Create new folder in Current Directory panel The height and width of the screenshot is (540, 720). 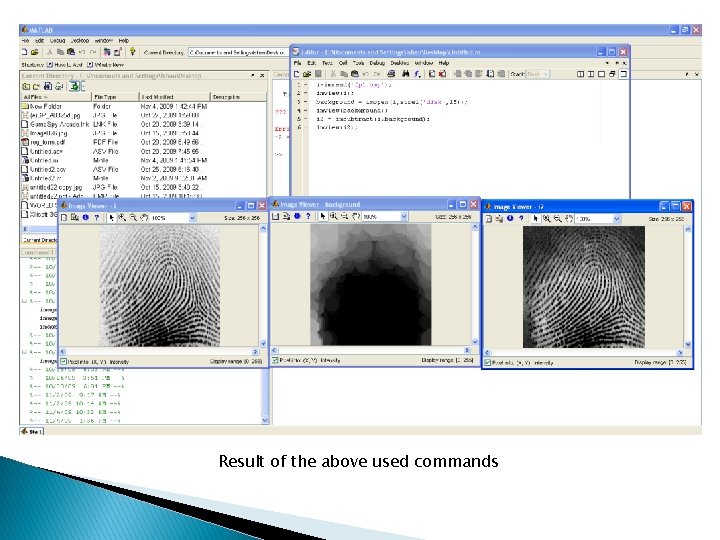[x=36, y=86]
